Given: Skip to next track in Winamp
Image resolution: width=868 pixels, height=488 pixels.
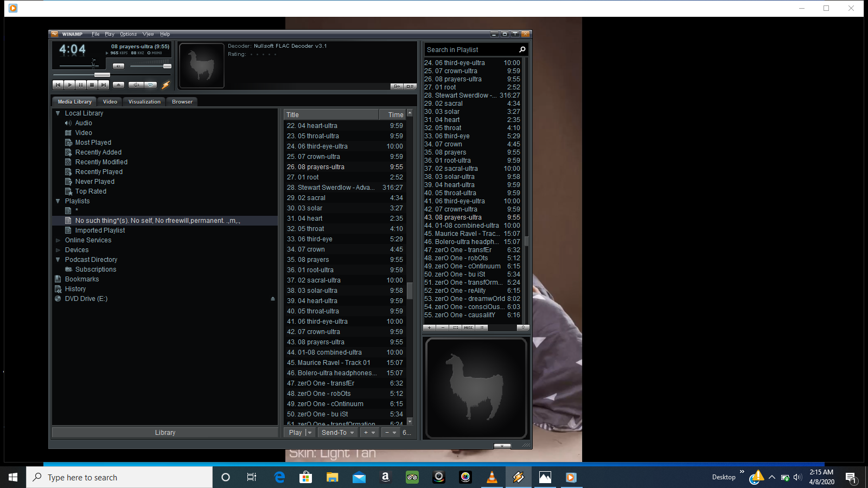Looking at the screenshot, I should tap(104, 85).
